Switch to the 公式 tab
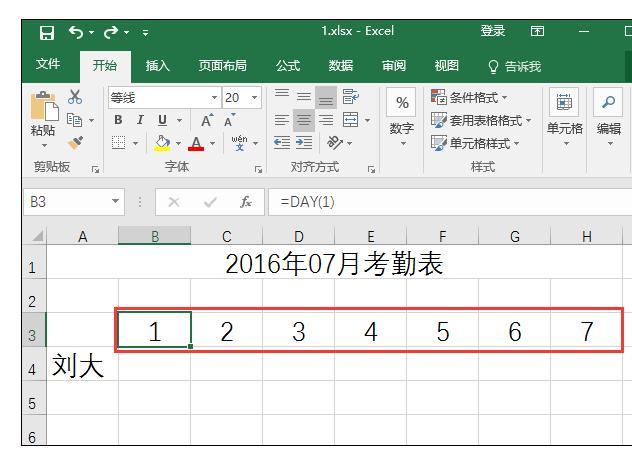Viewport: 632px width, 457px height. tap(288, 66)
